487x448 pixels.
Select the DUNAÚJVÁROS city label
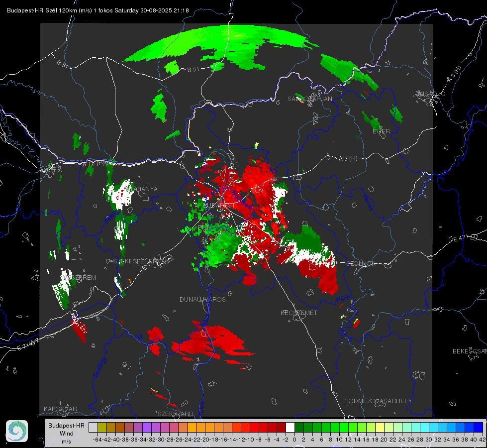[x=202, y=299]
